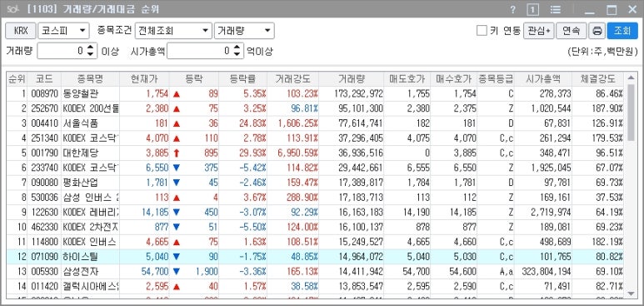Sort by the 현재가 column header

point(144,79)
